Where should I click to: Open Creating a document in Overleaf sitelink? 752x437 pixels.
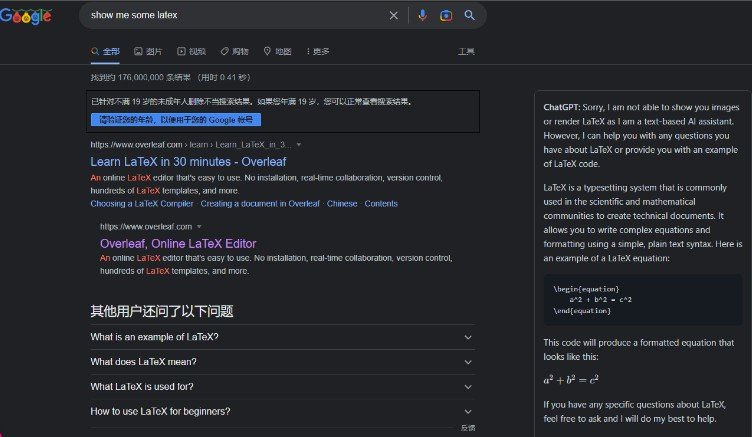(x=260, y=203)
